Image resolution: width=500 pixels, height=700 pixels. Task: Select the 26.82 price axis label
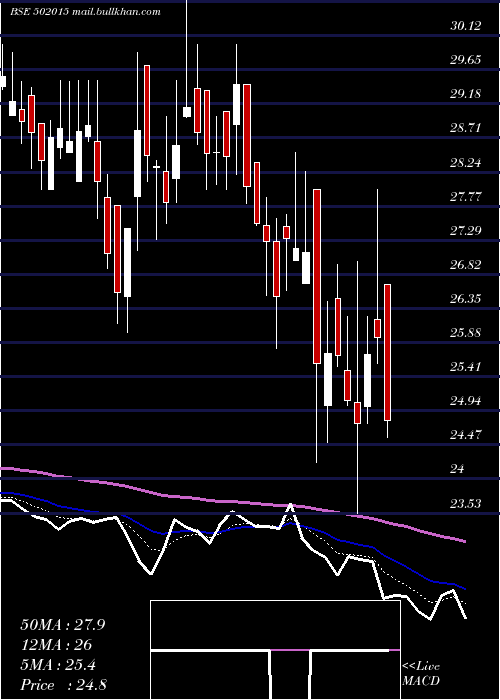(x=466, y=265)
